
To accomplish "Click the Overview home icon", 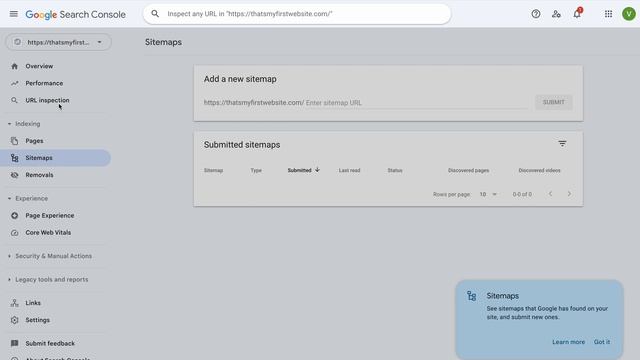I will [15, 66].
